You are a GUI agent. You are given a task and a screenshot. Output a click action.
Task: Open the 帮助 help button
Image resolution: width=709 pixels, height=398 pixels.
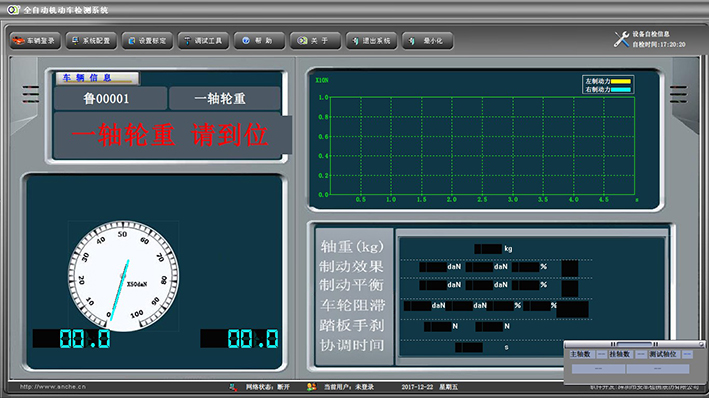click(x=260, y=41)
